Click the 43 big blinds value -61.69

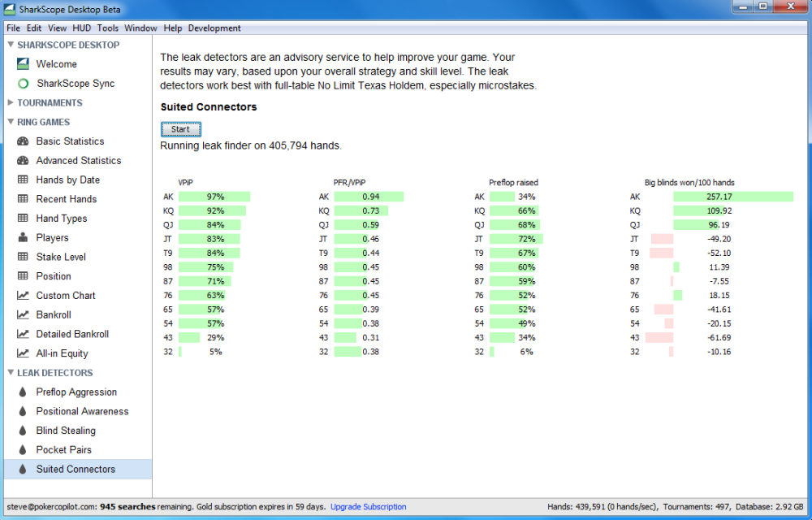719,338
